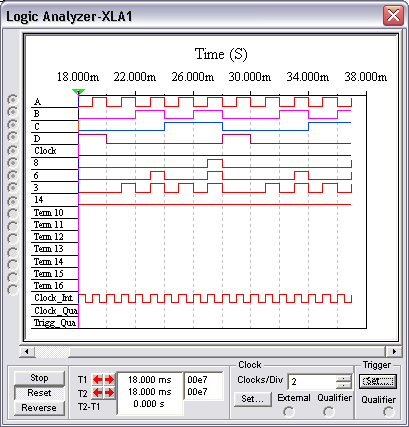409x427 pixels.
Task: Stop the logic analyzer capture
Action: [39, 378]
